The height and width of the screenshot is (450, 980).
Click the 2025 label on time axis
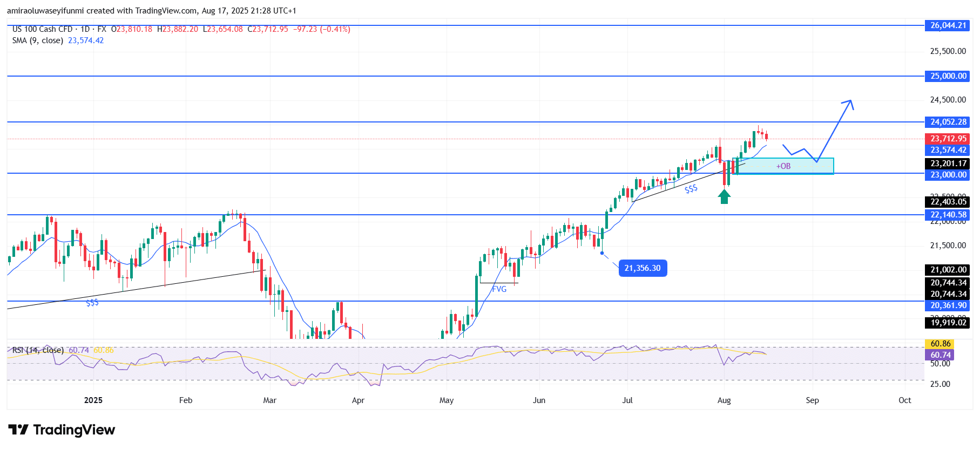click(93, 400)
